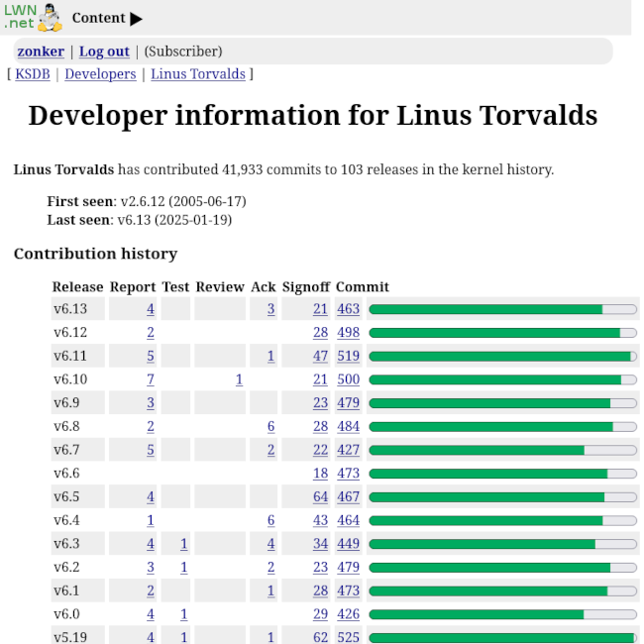Viewport: 644px width, 644px height.
Task: Click the v6.7 commit progress bar
Action: pyautogui.click(x=502, y=450)
